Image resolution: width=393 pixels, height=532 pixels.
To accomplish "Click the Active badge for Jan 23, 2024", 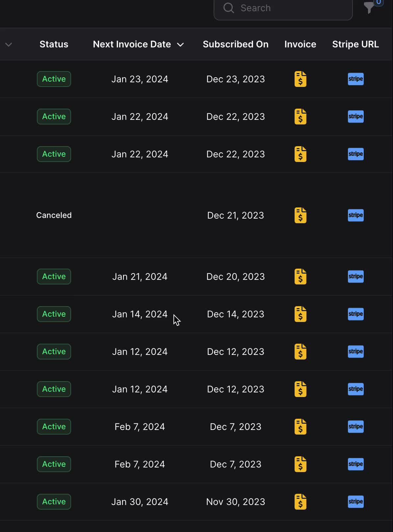I will [x=54, y=79].
